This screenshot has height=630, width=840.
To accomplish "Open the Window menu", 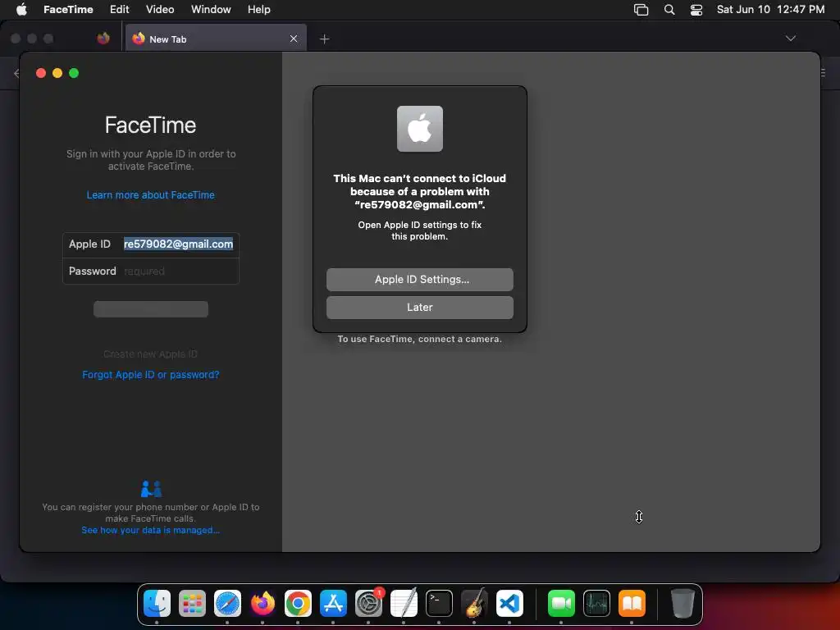I will point(211,9).
